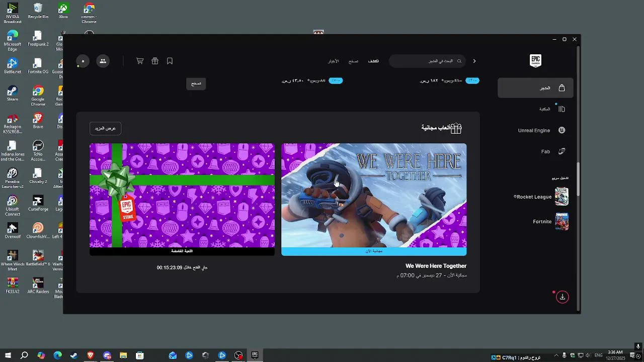
Task: Open the gift redemption icon
Action: click(155, 61)
